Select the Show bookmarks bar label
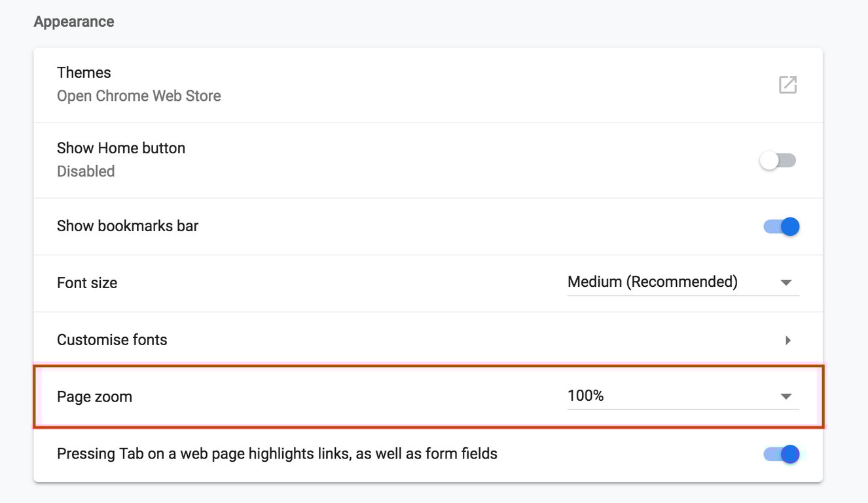The height and width of the screenshot is (503, 868). [x=128, y=226]
